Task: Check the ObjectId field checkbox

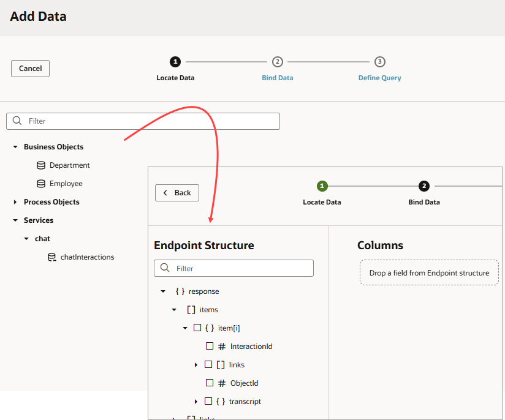Action: (x=209, y=383)
